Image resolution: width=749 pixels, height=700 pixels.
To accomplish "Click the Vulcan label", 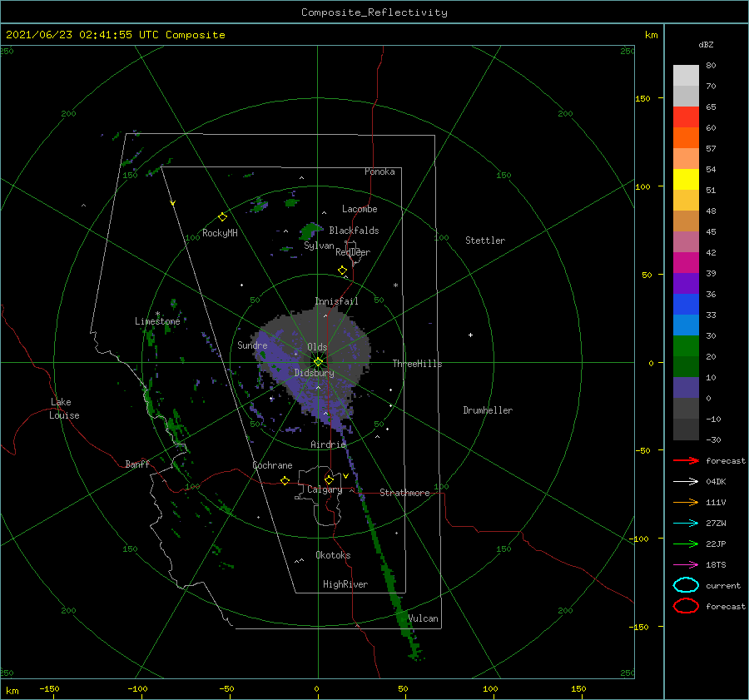I will (x=423, y=618).
